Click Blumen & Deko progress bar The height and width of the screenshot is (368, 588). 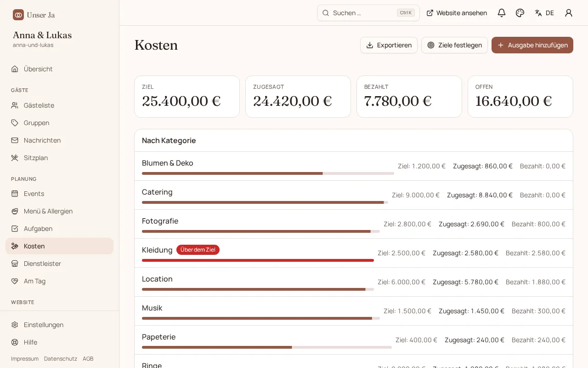pyautogui.click(x=268, y=173)
